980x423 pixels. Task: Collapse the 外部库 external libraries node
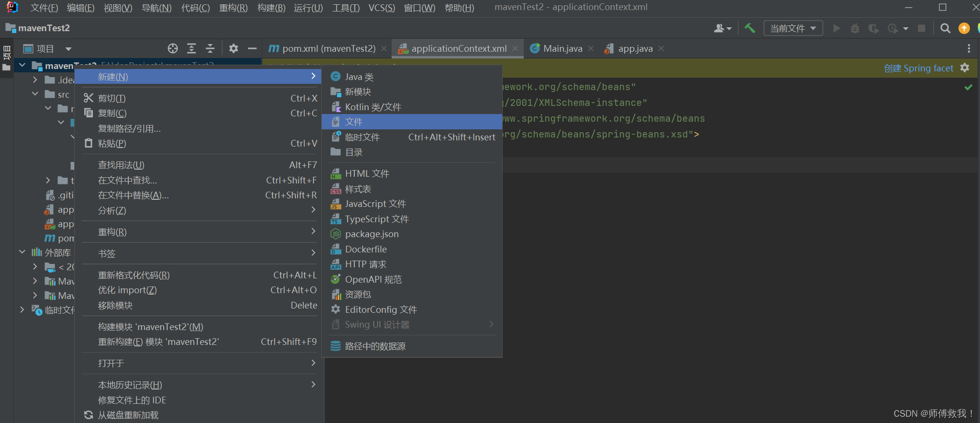(22, 252)
